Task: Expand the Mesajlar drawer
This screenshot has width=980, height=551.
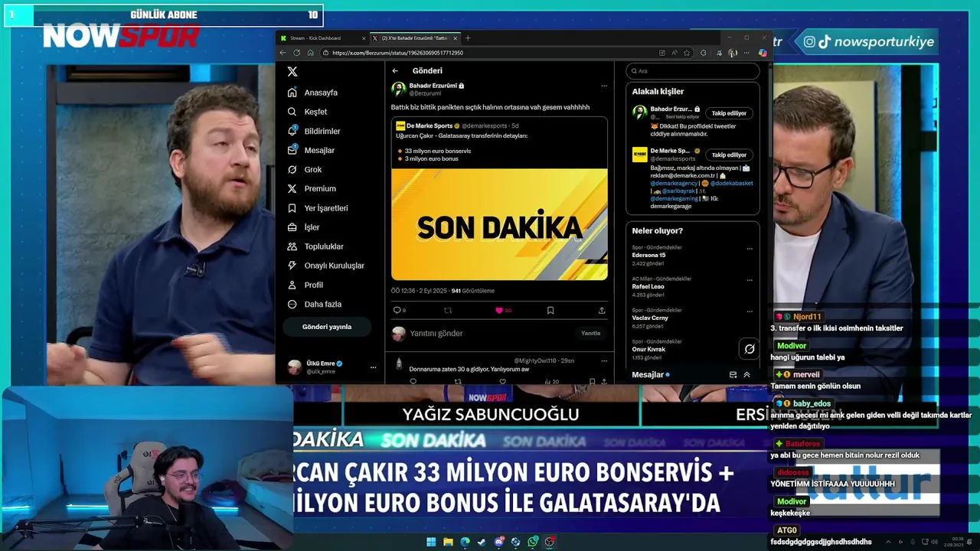Action: [x=746, y=375]
